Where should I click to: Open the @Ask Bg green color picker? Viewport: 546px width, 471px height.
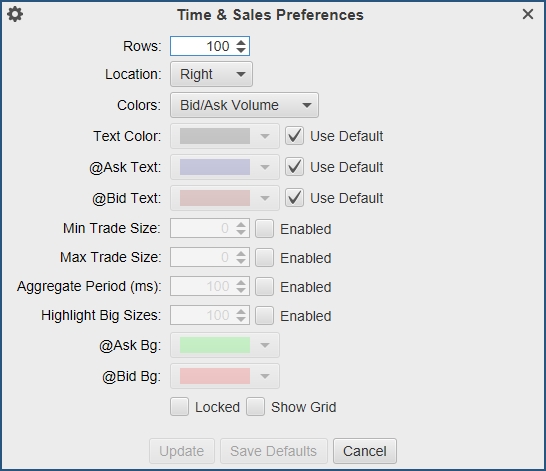click(x=225, y=345)
